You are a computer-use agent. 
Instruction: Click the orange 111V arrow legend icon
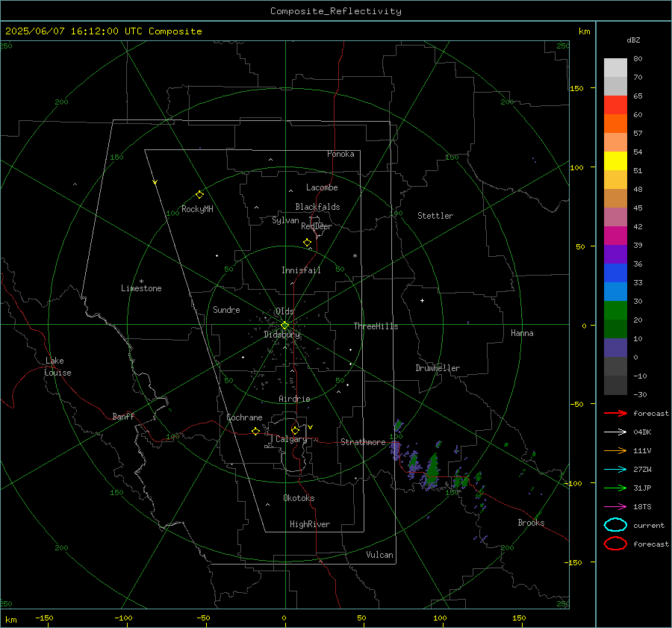pyautogui.click(x=615, y=450)
